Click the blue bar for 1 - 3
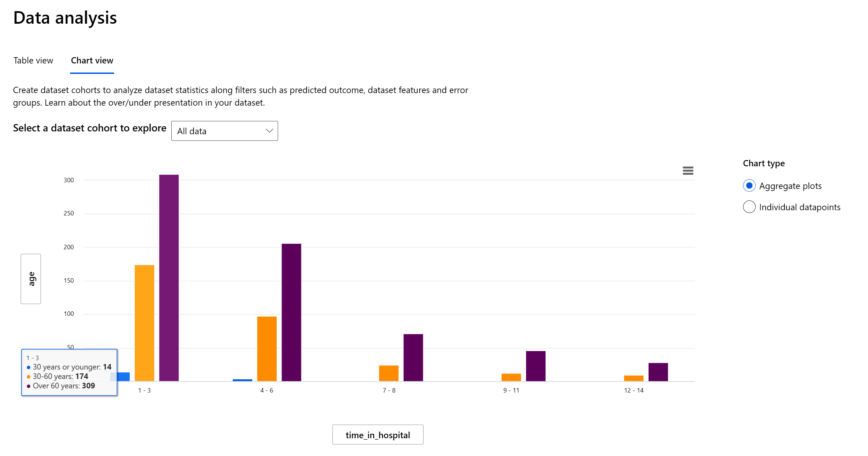The width and height of the screenshot is (868, 456). coord(124,377)
